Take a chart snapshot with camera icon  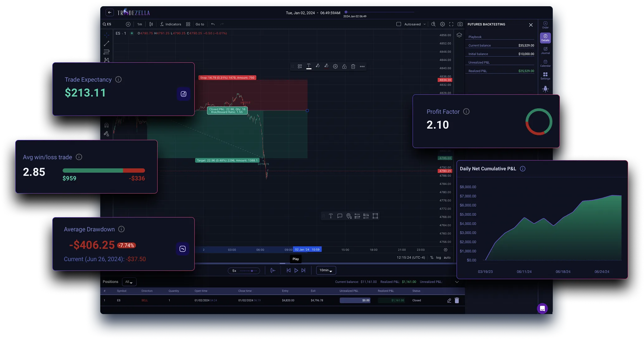click(x=460, y=24)
